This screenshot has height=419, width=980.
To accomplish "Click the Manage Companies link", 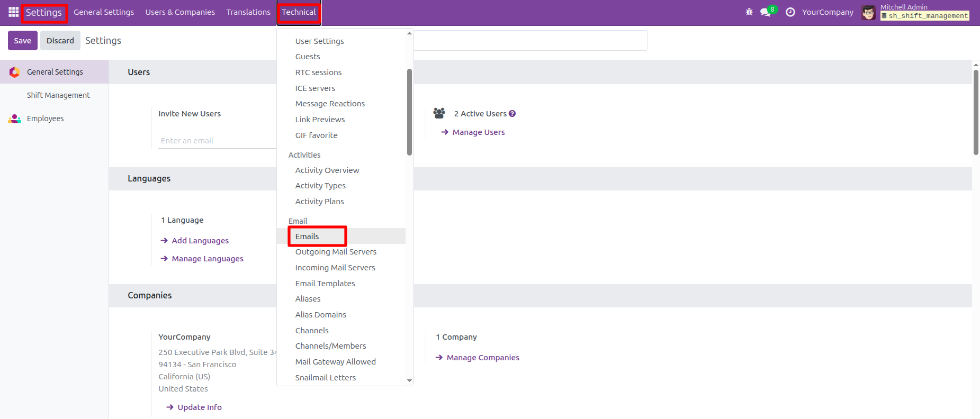I will (483, 358).
